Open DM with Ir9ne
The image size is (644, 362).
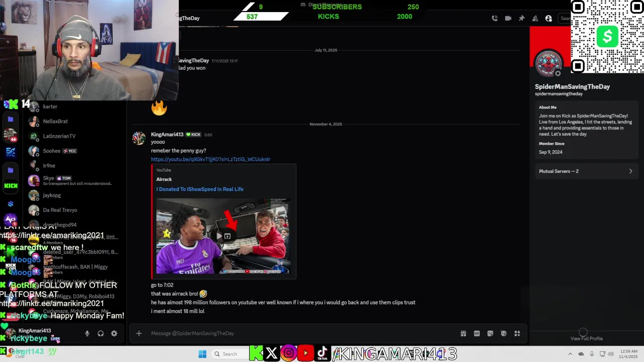[x=75, y=165]
